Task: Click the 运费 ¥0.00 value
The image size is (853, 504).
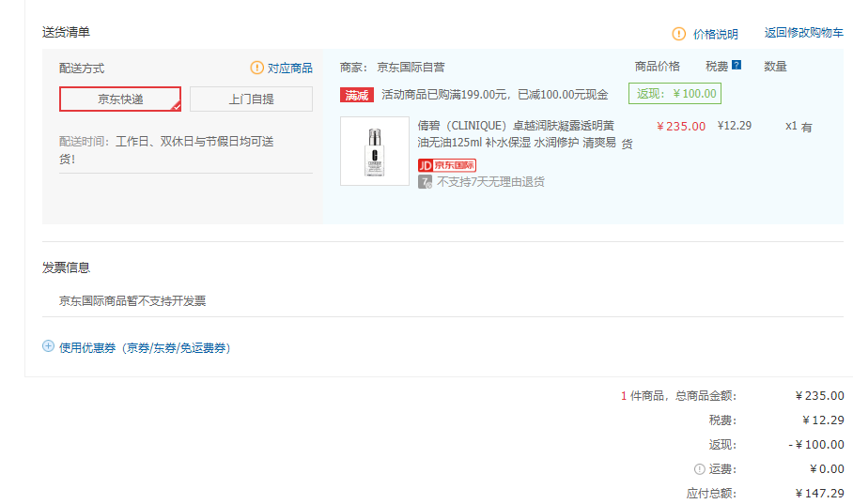Action: pyautogui.click(x=827, y=468)
